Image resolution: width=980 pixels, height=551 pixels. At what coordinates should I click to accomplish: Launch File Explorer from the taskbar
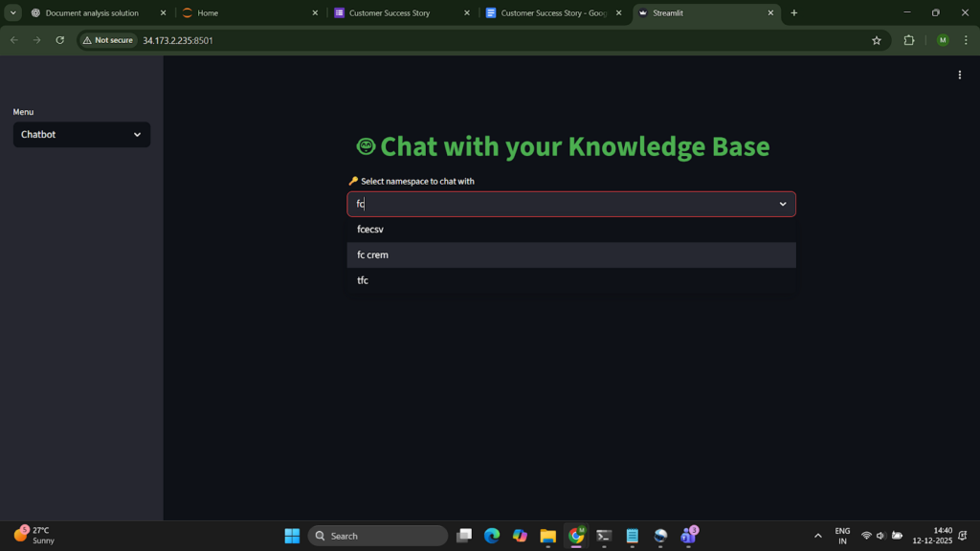(547, 536)
